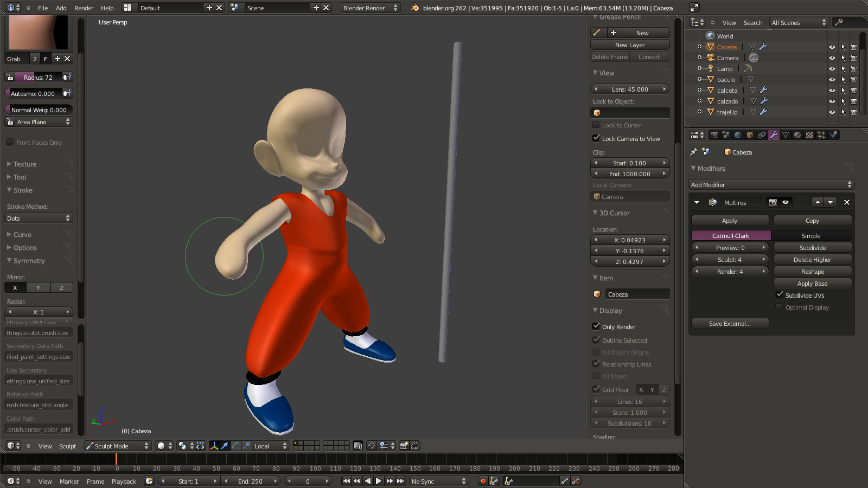
Task: Uncheck the Subdivide UVs option
Action: (780, 294)
